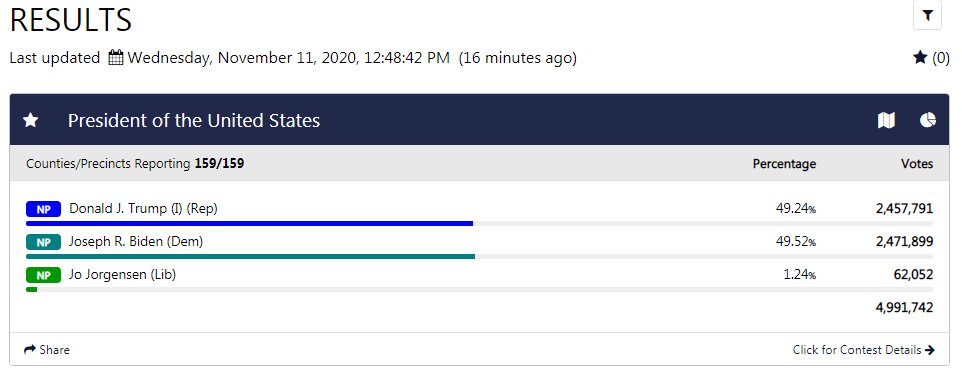This screenshot has width=962, height=374.
Task: Click the green NP badge for Jorgensen
Action: [43, 275]
